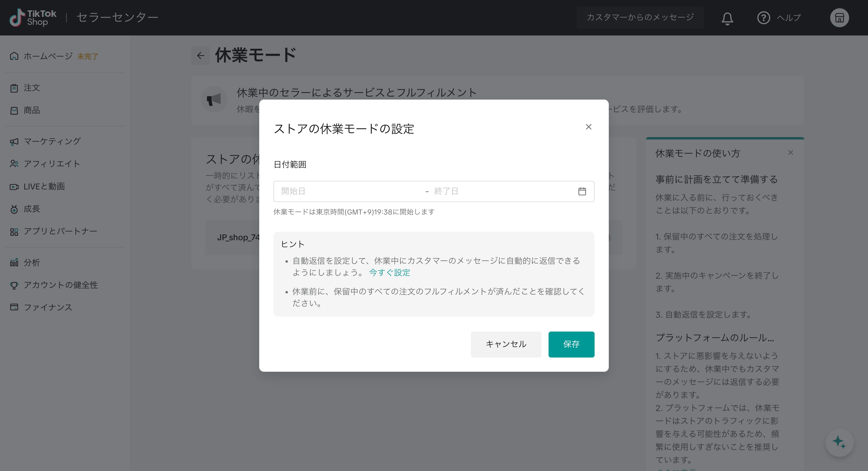Follow the 今すぐ設定 link
Viewport: 868px width, 471px height.
(389, 273)
